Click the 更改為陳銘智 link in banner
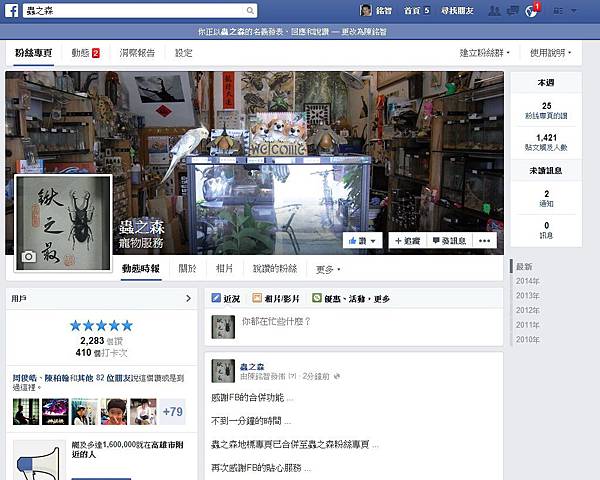600x480 pixels. pos(364,32)
